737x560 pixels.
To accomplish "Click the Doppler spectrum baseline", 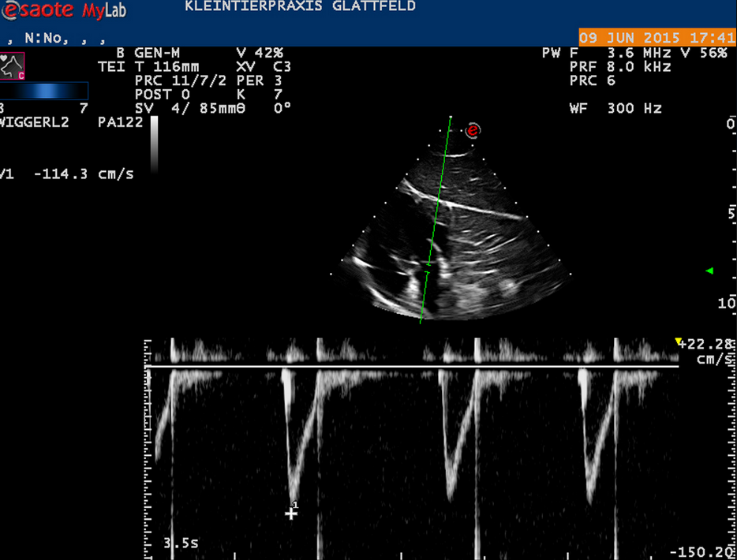I will tap(412, 366).
